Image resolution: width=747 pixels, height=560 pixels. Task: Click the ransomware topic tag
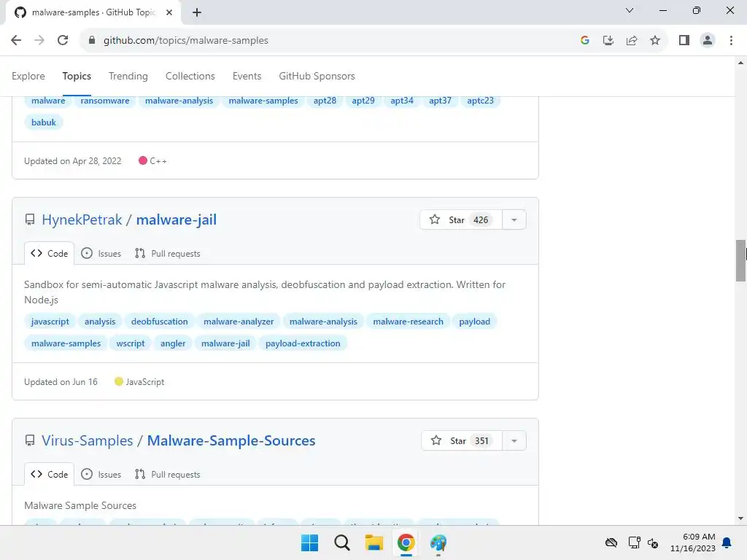105,101
